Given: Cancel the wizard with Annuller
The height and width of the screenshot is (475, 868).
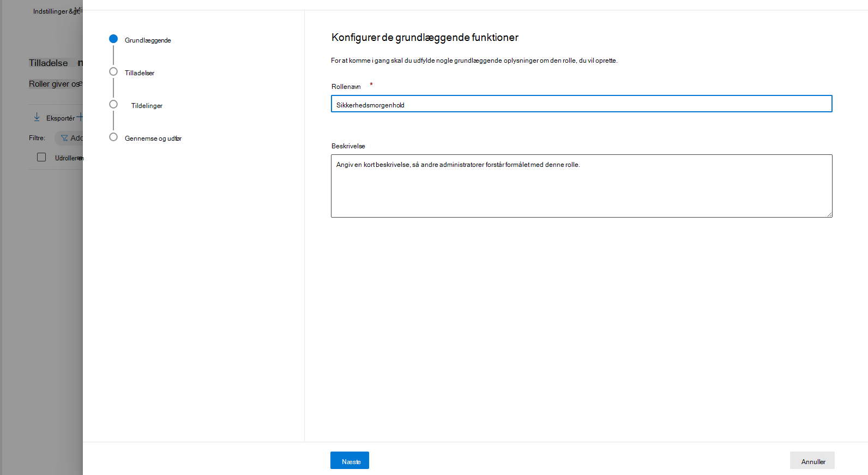Looking at the screenshot, I should pyautogui.click(x=812, y=460).
